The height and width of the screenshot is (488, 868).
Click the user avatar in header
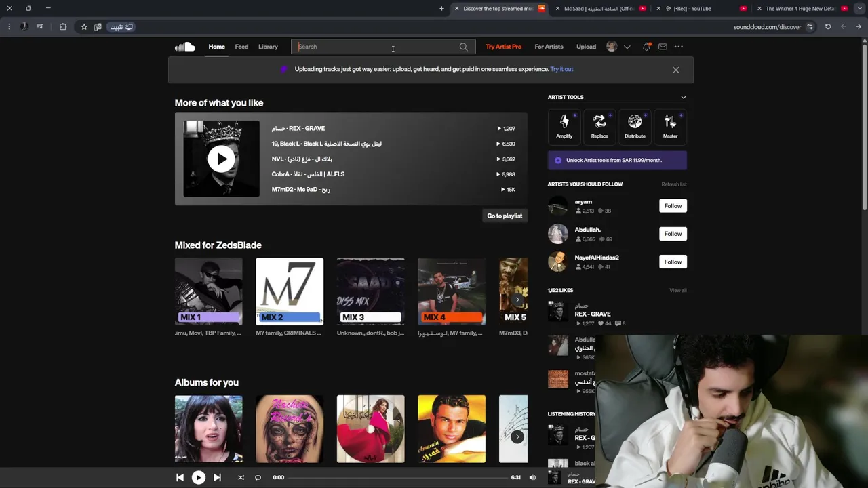pos(612,47)
